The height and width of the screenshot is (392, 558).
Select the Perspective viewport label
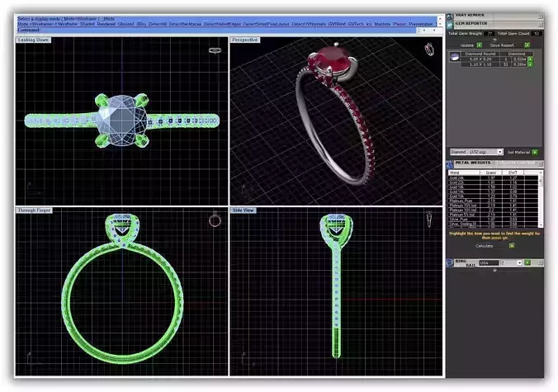(245, 40)
